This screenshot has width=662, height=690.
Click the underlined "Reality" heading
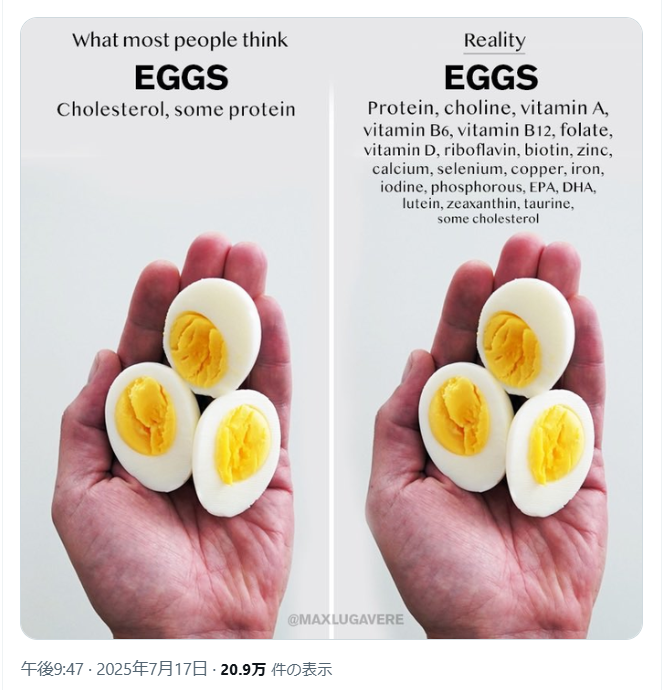(x=494, y=41)
